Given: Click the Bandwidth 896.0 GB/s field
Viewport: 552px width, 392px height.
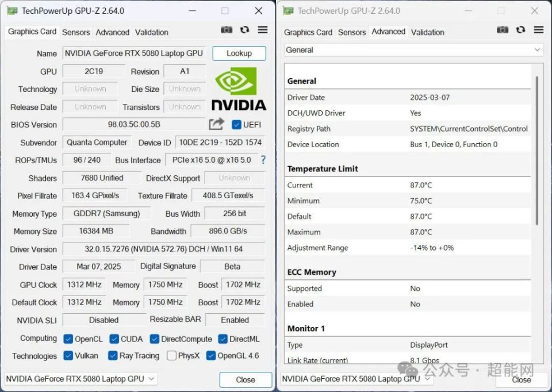Looking at the screenshot, I should [228, 231].
